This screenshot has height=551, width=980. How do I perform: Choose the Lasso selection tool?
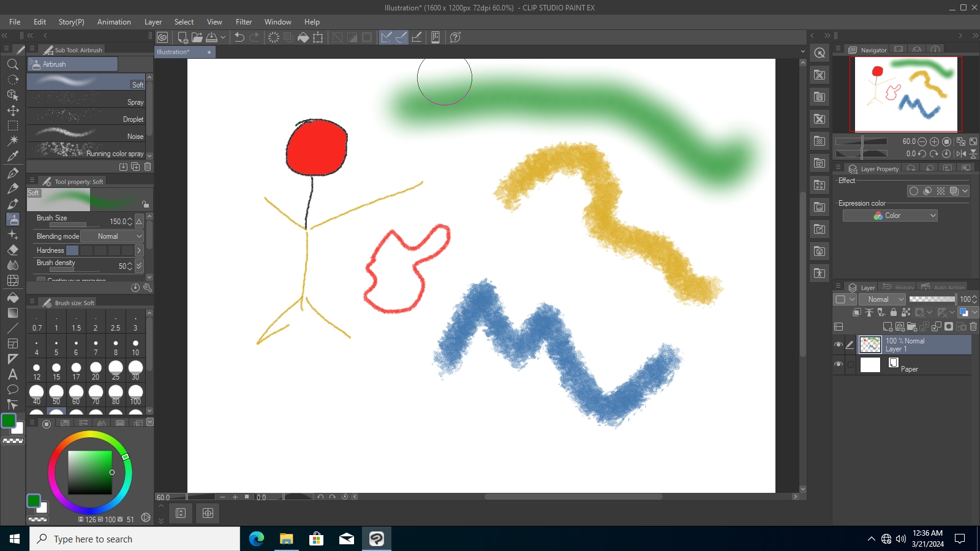(13, 125)
